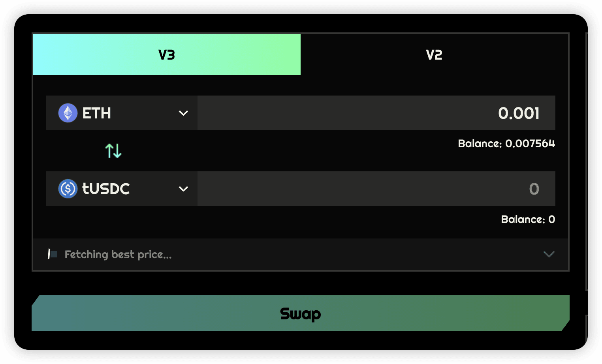This screenshot has height=364, width=602.
Task: Click the loading indicator icon beside Fetching
Action: point(52,254)
